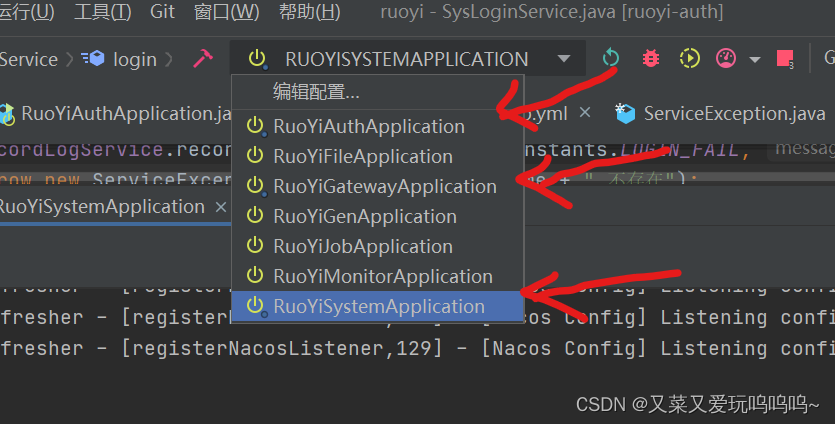This screenshot has height=424, width=835.
Task: Click the power icon beside RuoYiJobApplication
Action: pos(255,246)
